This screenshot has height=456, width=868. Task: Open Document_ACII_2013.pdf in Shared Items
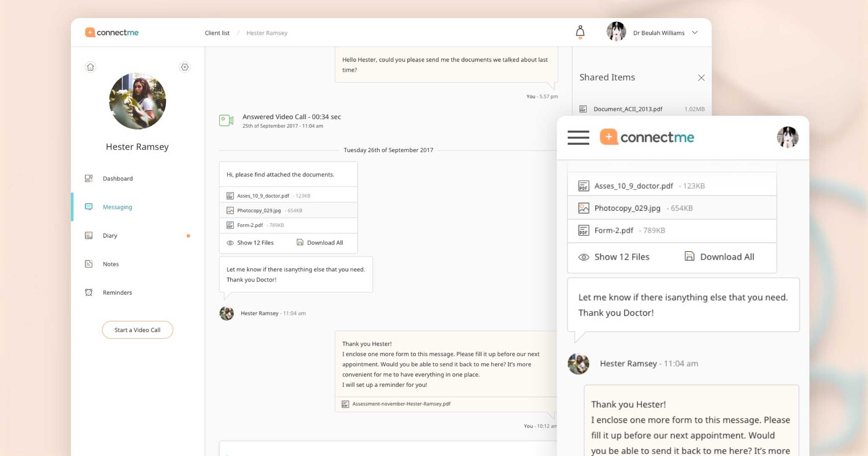coord(628,109)
